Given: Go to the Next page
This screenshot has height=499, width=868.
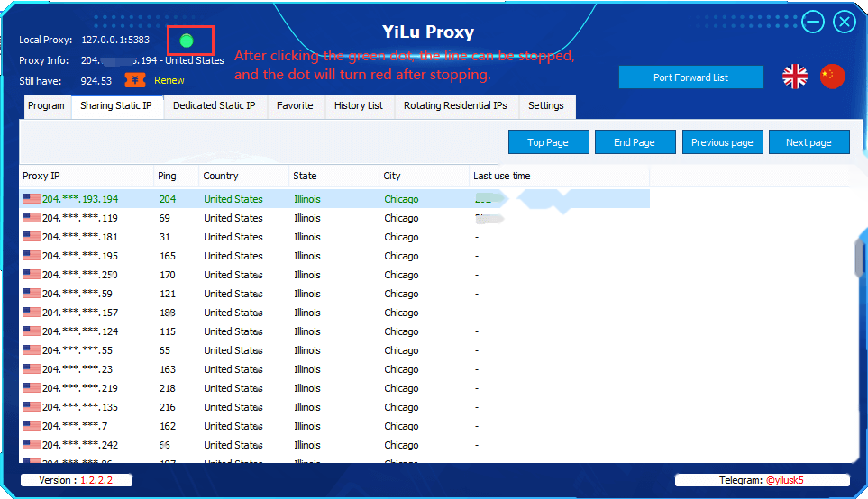Looking at the screenshot, I should coord(809,142).
